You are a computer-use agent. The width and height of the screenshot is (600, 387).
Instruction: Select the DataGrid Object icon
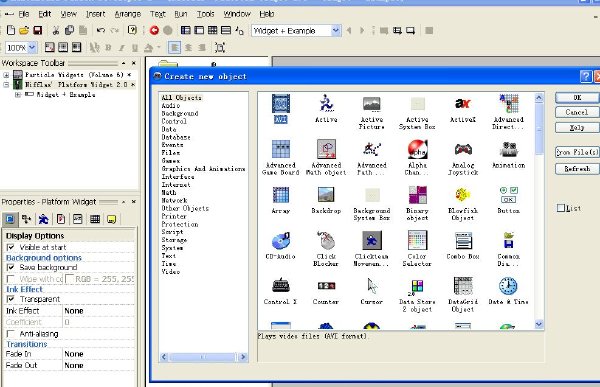point(463,286)
